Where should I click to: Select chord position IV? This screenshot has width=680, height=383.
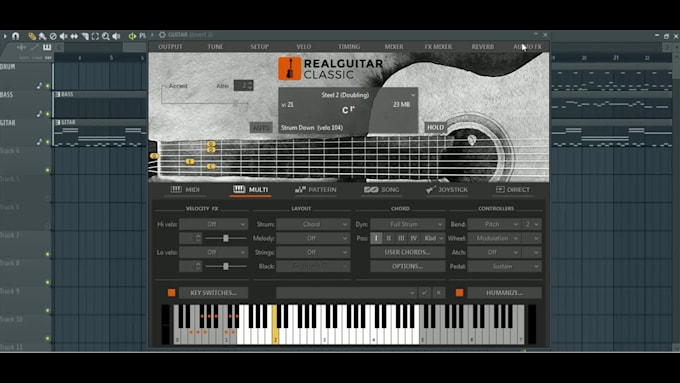414,238
